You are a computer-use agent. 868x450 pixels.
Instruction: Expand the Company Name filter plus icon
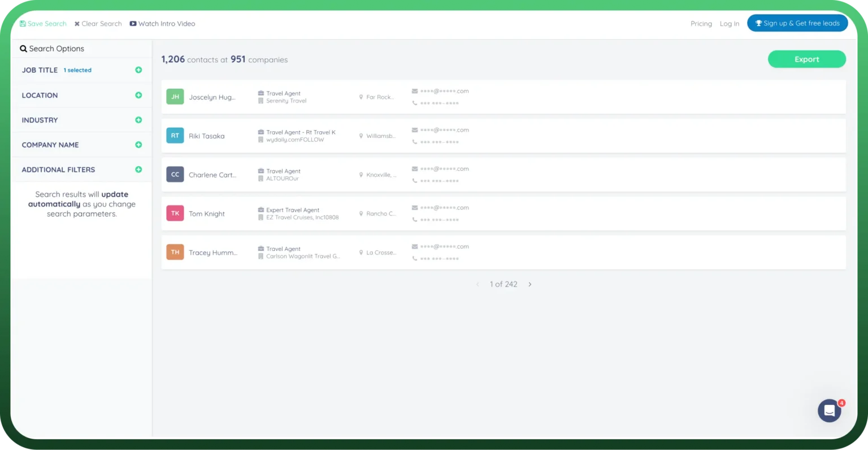tap(138, 145)
